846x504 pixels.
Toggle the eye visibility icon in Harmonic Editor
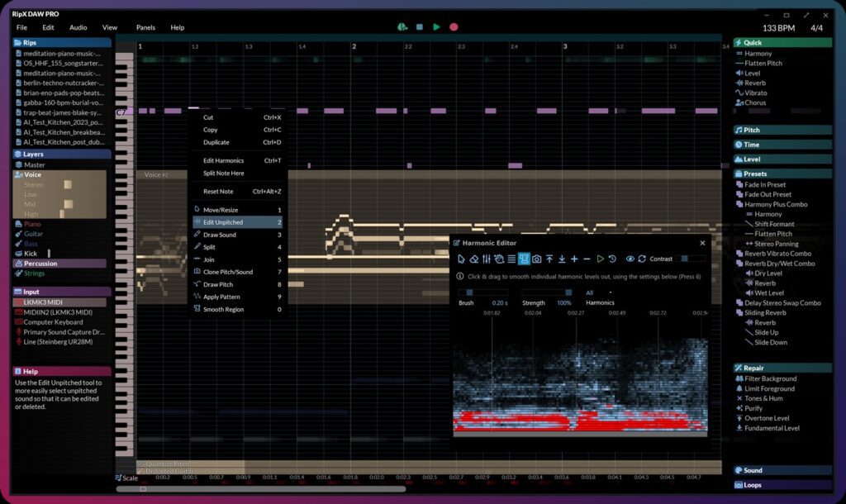pos(631,259)
